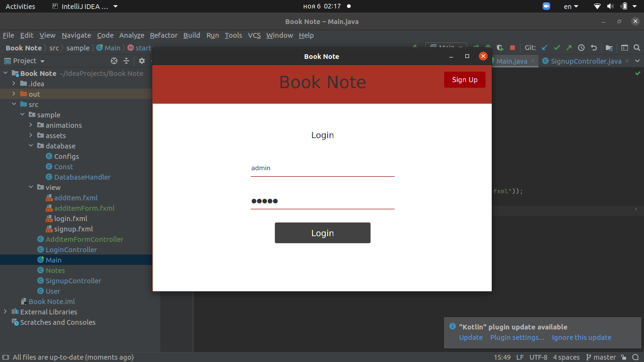Image resolution: width=644 pixels, height=362 pixels.
Task: Update project via the blue Git arrow
Action: pos(544,48)
